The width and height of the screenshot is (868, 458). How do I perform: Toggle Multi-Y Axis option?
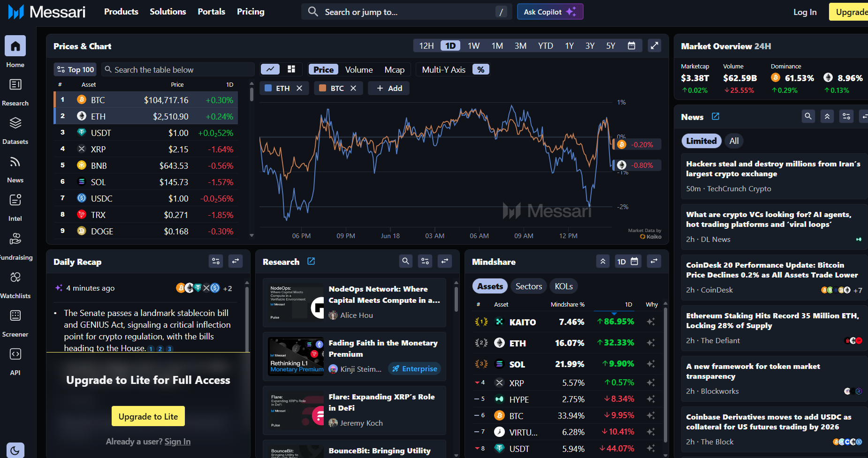(443, 69)
